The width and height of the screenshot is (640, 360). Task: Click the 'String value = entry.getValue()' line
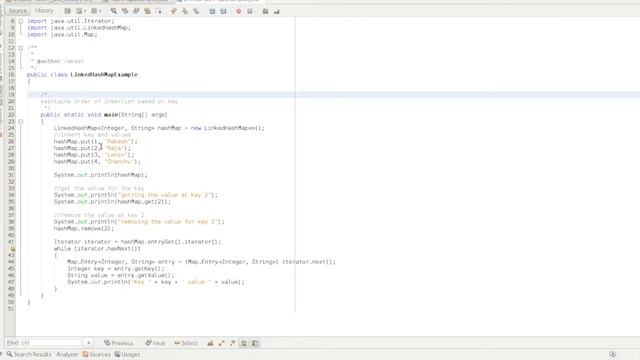[x=120, y=276]
